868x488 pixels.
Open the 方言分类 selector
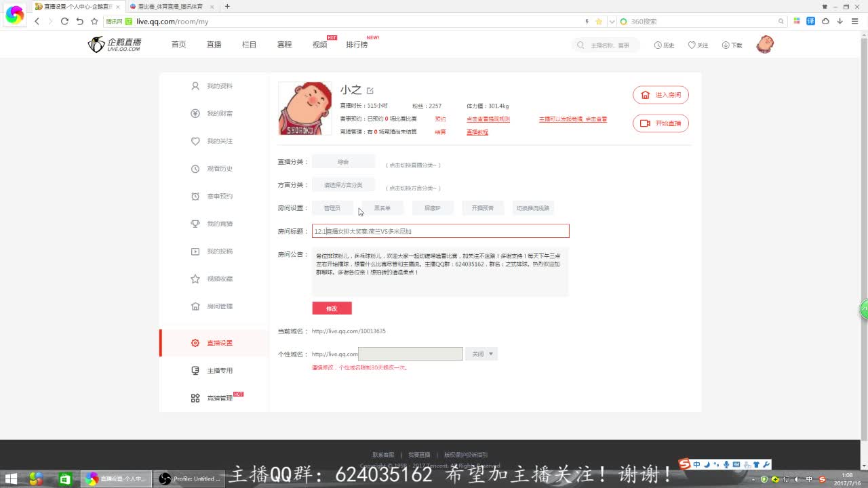[343, 185]
